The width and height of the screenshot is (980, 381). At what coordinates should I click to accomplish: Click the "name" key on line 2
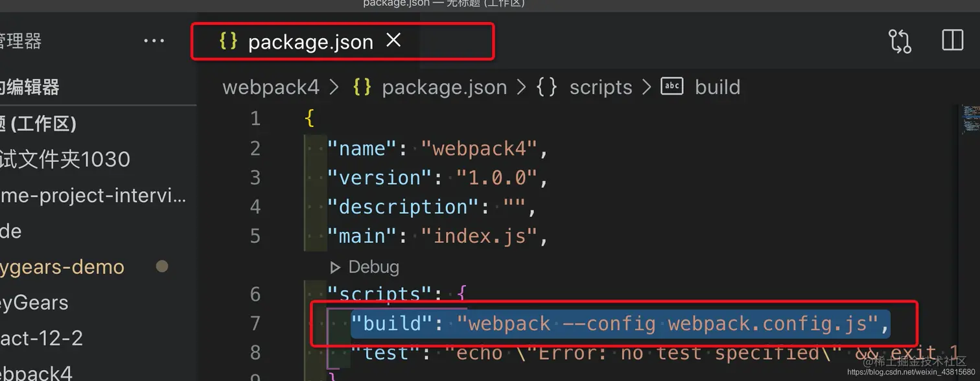[362, 148]
